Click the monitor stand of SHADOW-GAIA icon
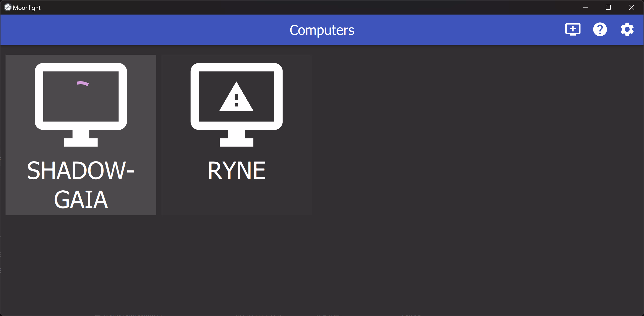Screen dimensions: 644x316 coord(81,139)
